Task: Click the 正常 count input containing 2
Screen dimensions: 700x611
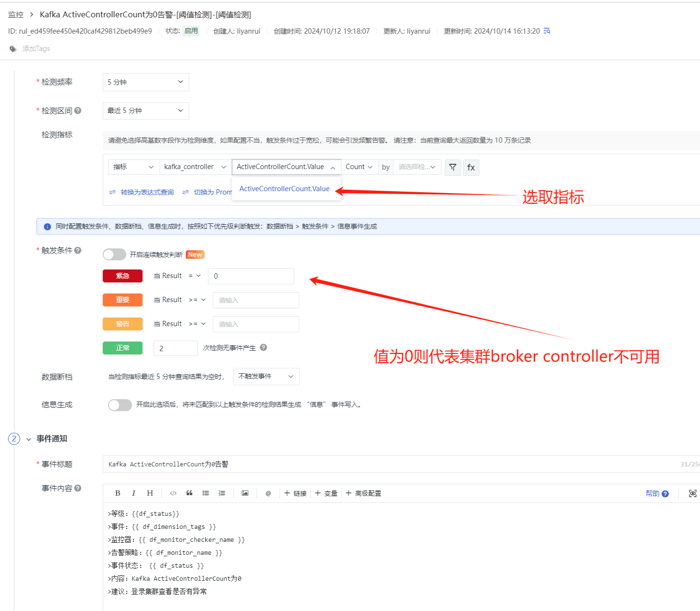Action: pyautogui.click(x=176, y=348)
